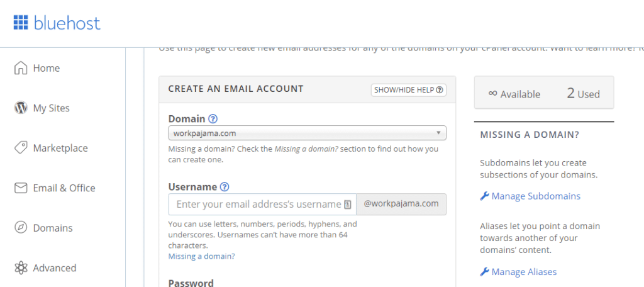Click the Home house icon in sidebar
This screenshot has height=287, width=644.
click(x=21, y=68)
